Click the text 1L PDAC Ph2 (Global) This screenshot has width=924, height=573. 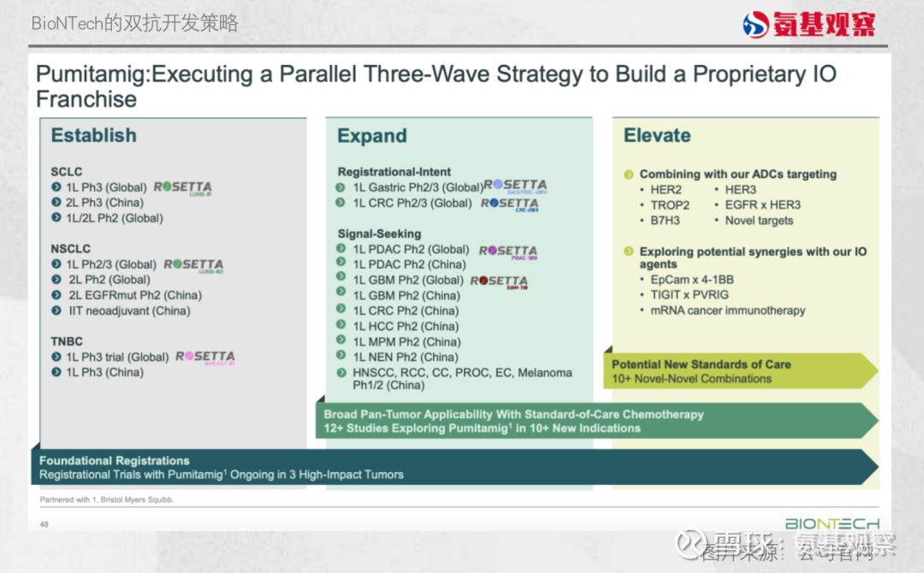click(x=411, y=250)
